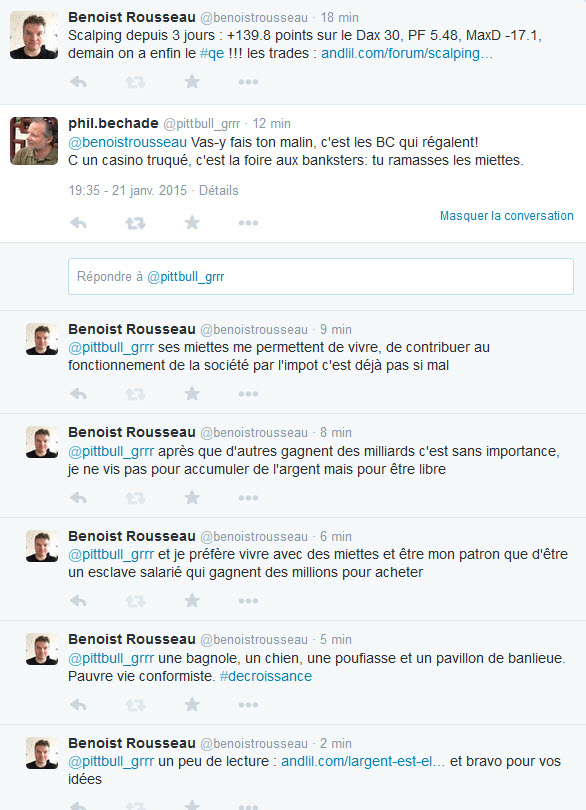Retweet phil.bechade's casino truqué tweet

[135, 223]
